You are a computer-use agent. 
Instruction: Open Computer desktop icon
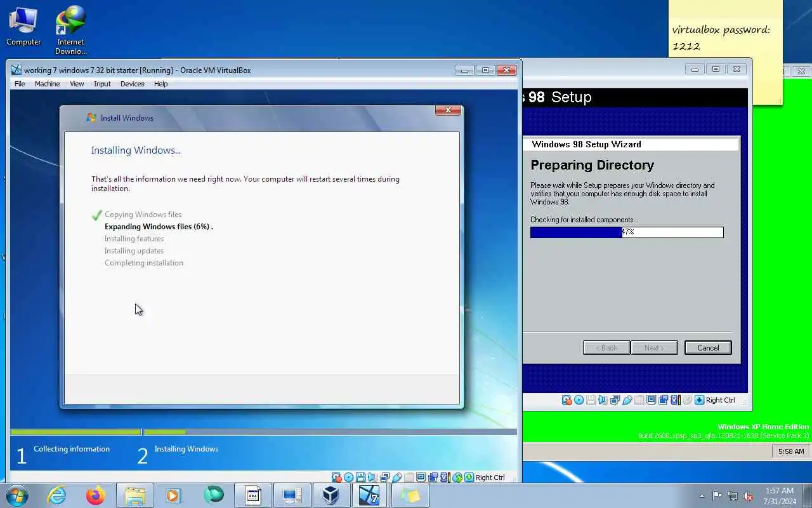pyautogui.click(x=23, y=27)
